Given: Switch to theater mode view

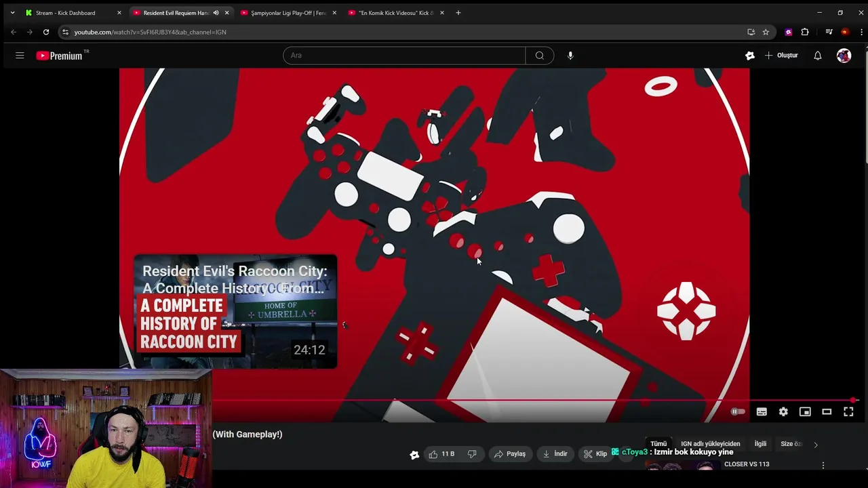Looking at the screenshot, I should pyautogui.click(x=827, y=411).
